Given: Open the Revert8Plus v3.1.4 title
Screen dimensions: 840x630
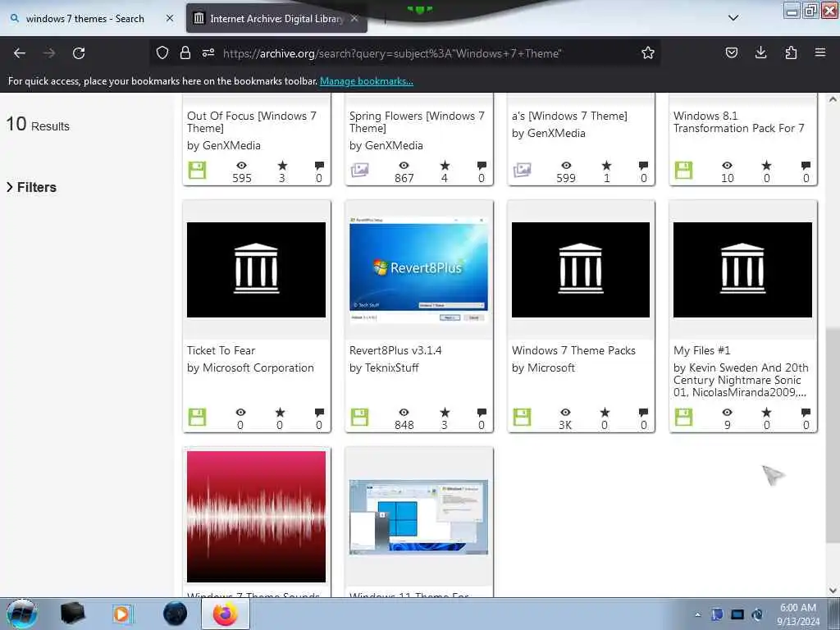Looking at the screenshot, I should 395,350.
